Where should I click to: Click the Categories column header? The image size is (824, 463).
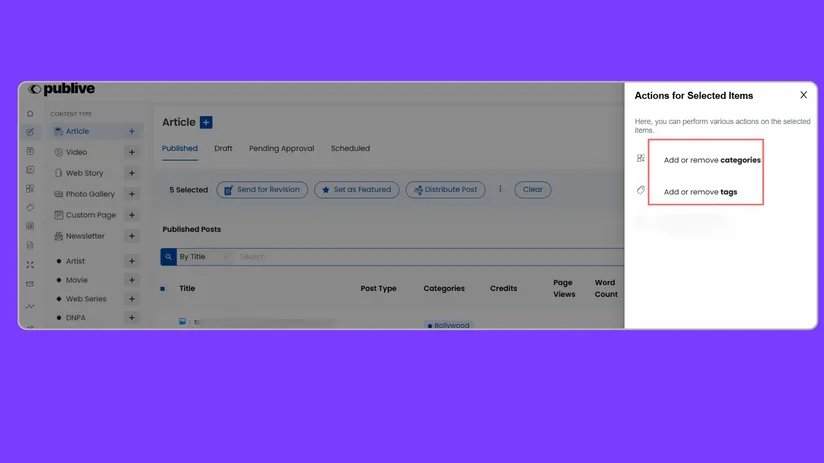click(x=444, y=289)
